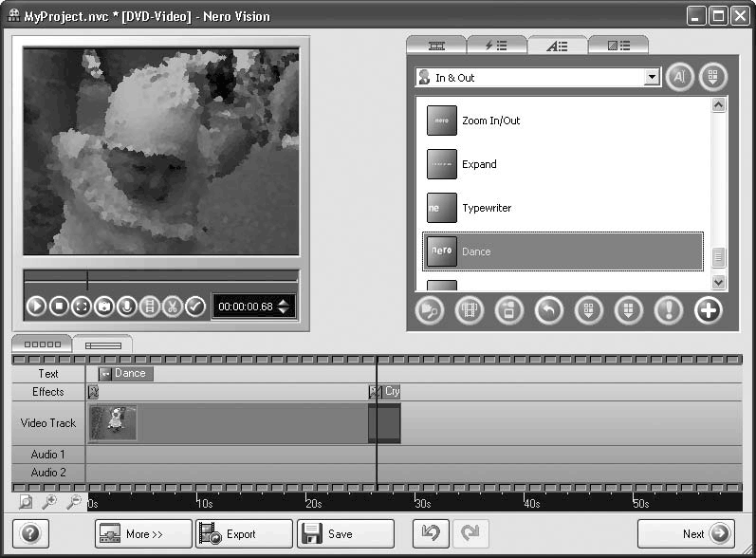This screenshot has width=756, height=558.
Task: Click the microphone record narration icon
Action: click(x=127, y=307)
